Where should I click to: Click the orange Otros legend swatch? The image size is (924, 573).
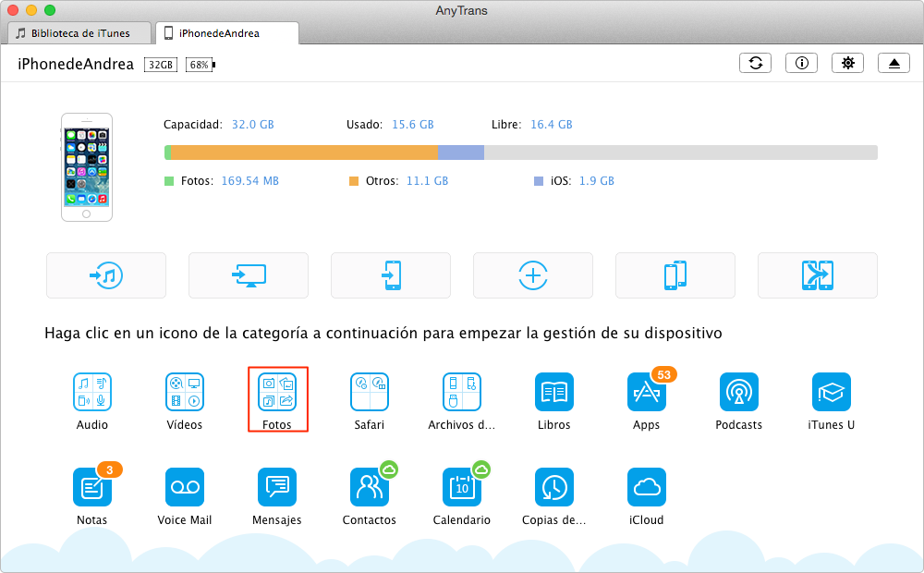tap(354, 181)
